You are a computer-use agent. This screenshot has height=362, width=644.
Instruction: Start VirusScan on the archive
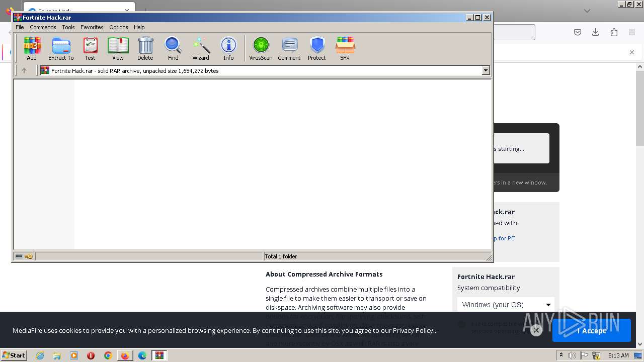click(x=261, y=49)
